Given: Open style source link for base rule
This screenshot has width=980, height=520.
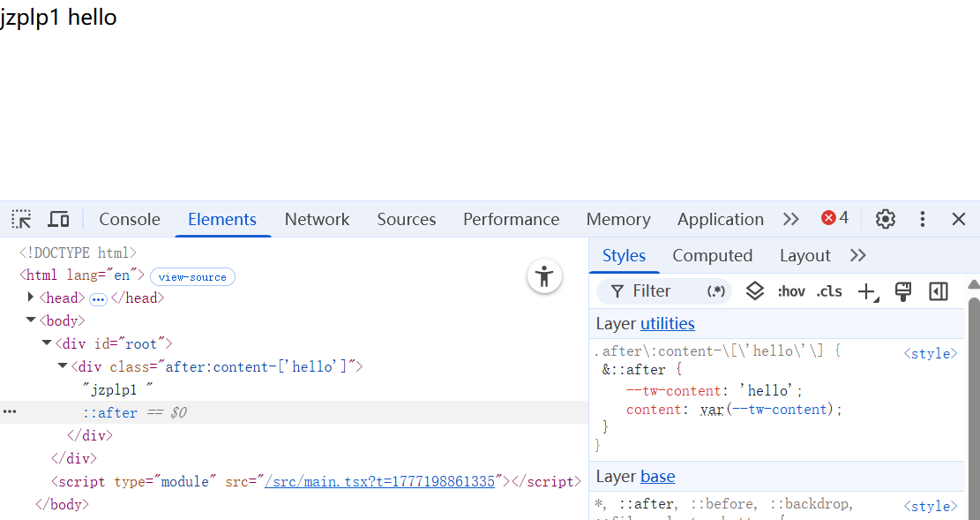Looking at the screenshot, I should (x=931, y=506).
